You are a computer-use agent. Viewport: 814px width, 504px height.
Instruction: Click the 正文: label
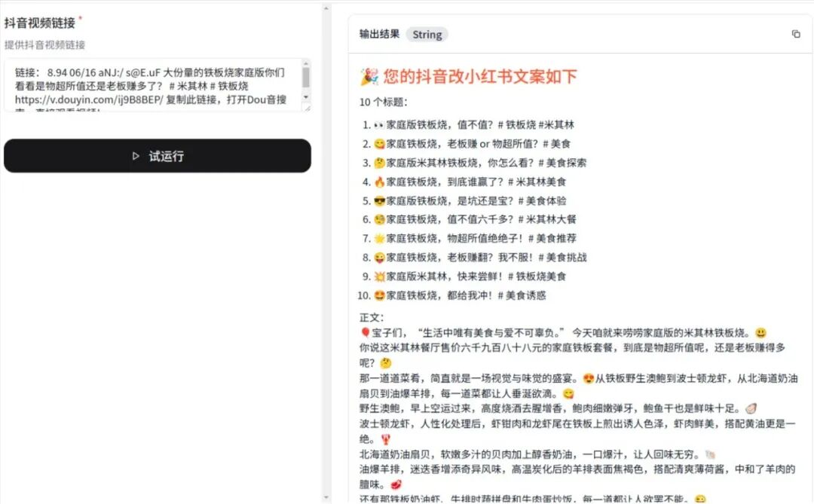371,318
